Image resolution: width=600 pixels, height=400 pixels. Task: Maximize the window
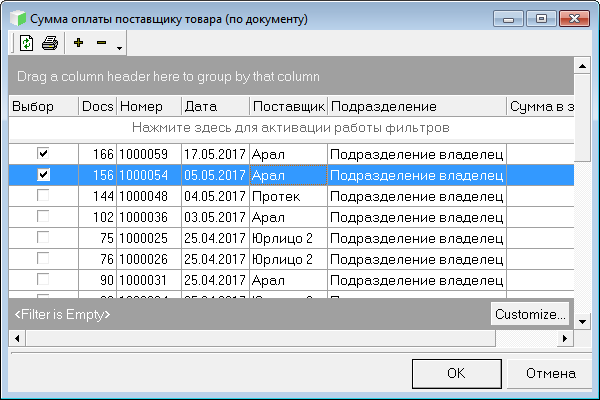point(541,19)
